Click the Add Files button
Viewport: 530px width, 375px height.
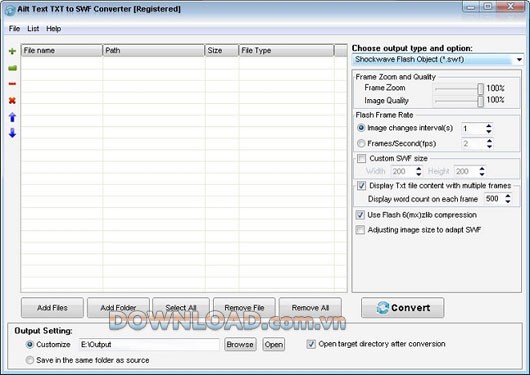click(52, 308)
